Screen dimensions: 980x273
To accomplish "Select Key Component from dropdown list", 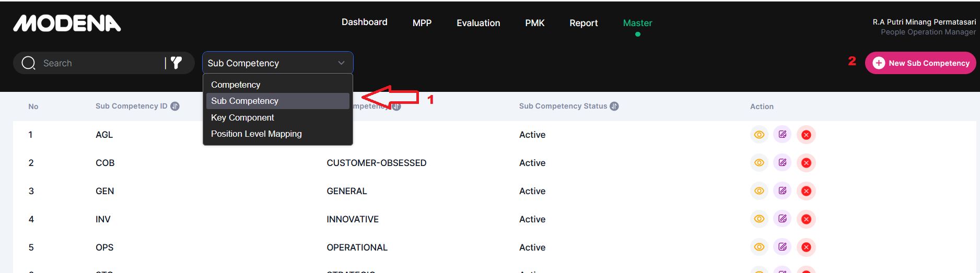I will coord(242,117).
